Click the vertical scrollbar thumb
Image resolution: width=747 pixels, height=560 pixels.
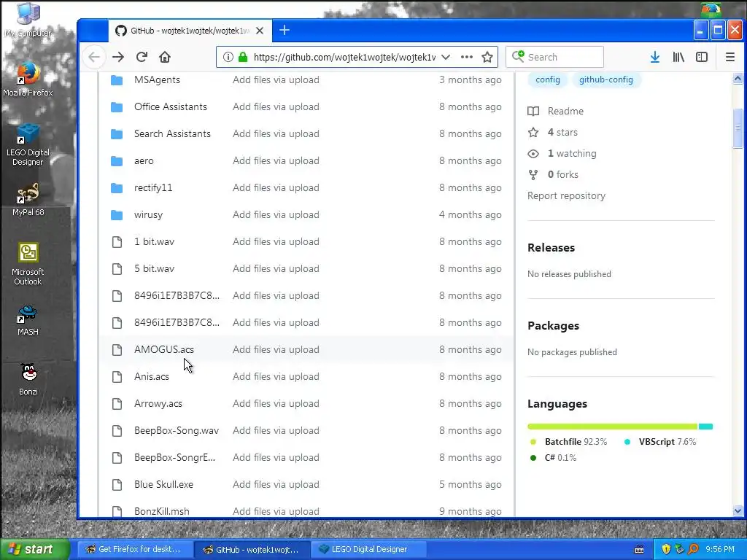pyautogui.click(x=738, y=128)
